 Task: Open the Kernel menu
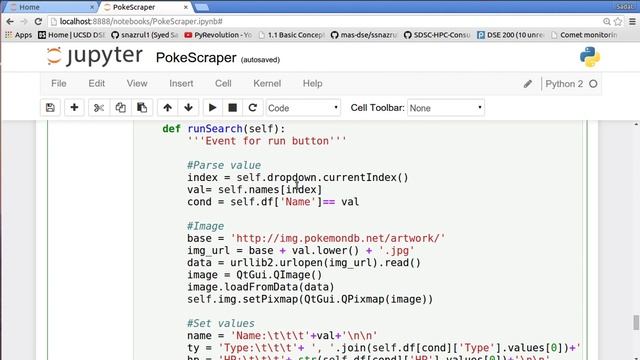point(267,84)
